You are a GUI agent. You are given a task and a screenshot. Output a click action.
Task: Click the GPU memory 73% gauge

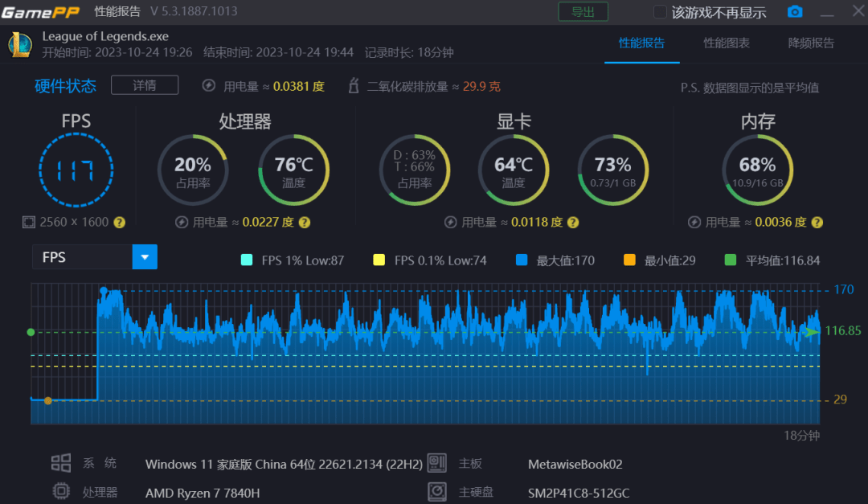click(612, 170)
